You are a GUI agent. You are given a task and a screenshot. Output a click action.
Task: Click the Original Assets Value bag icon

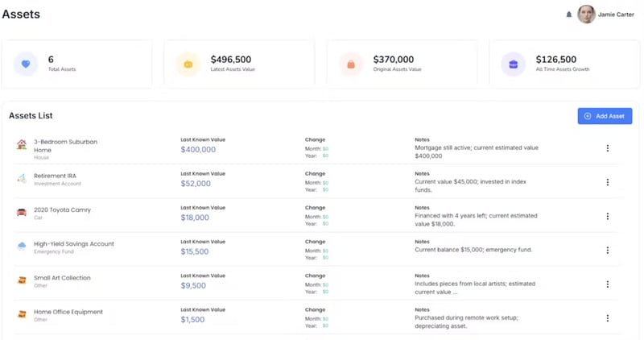pyautogui.click(x=351, y=64)
